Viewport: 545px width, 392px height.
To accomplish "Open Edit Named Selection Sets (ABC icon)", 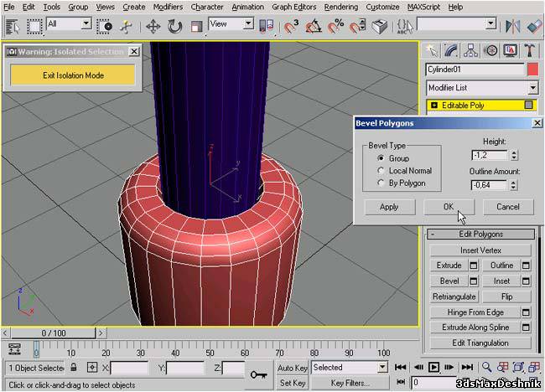I will point(404,27).
